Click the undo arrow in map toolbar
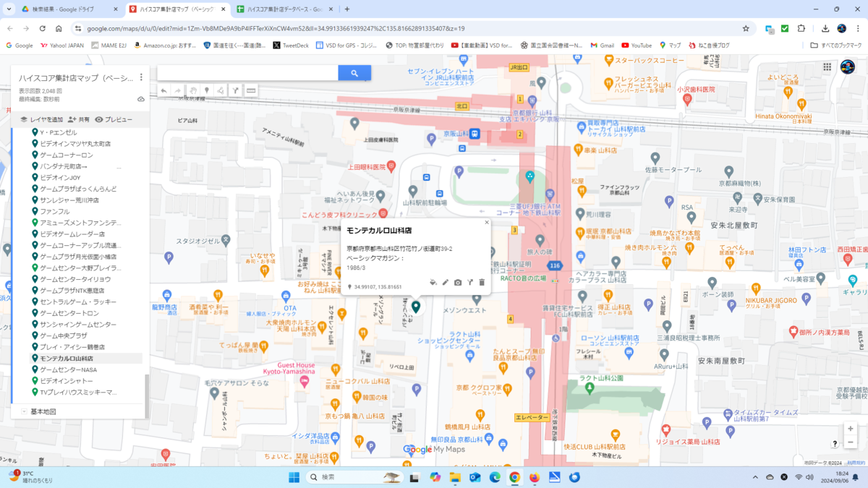Screen dimensions: 868x488 tap(164, 91)
